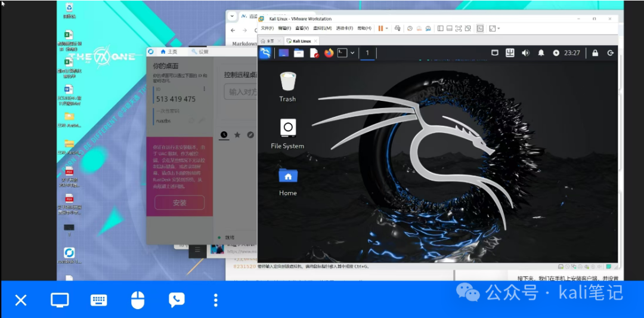Open the three-dot more options menu in blue bar

(x=216, y=300)
